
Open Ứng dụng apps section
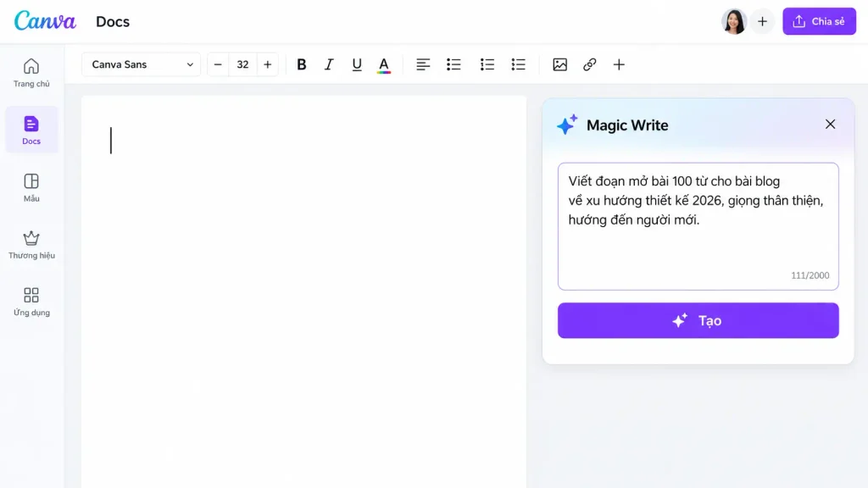click(31, 302)
